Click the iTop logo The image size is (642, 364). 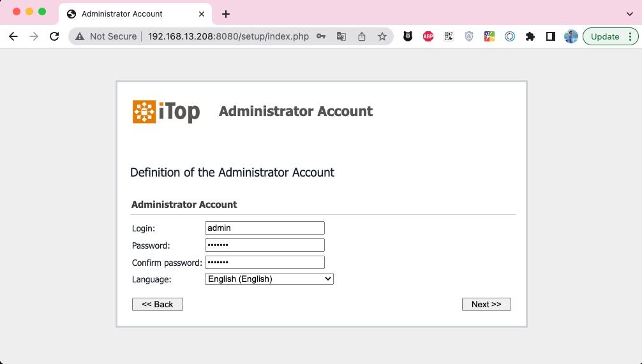166,112
